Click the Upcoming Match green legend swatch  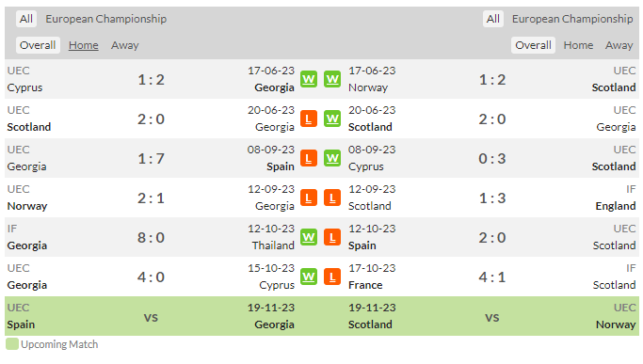pos(12,344)
